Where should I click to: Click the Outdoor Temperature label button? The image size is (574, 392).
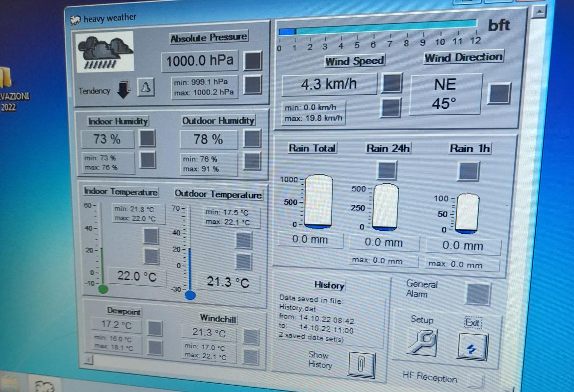218,195
